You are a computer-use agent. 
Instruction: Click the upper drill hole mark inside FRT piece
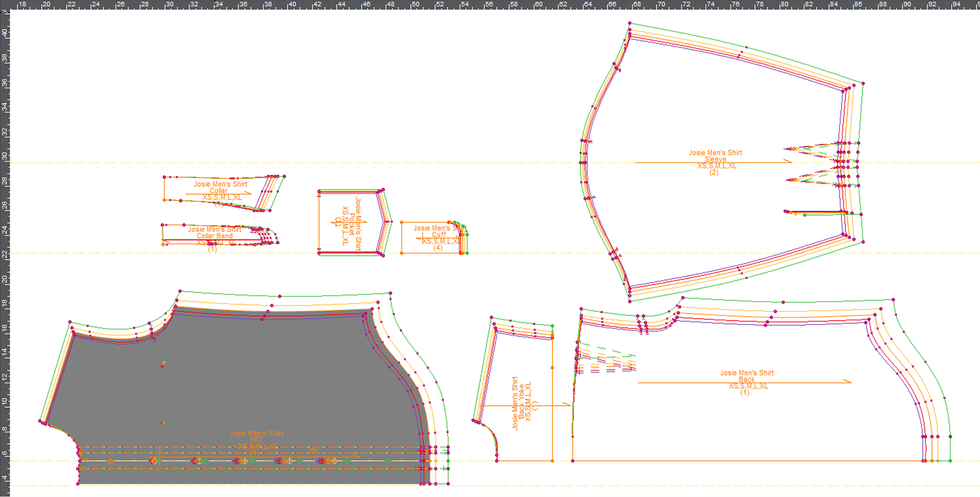(x=163, y=363)
